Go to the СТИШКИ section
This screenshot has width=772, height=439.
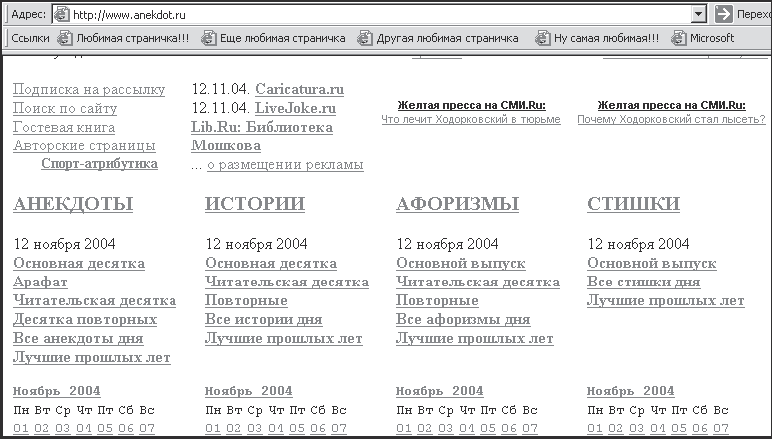[x=633, y=204]
